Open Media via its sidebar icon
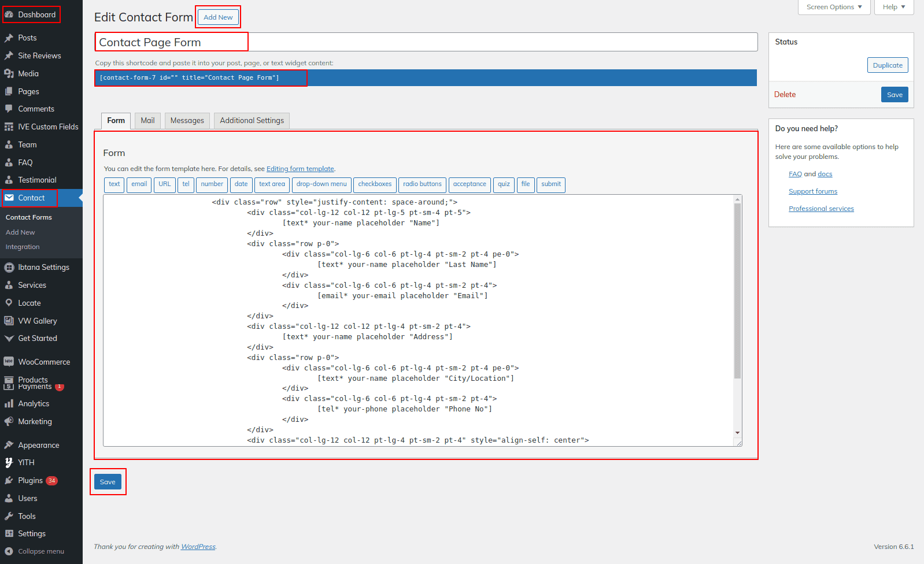The height and width of the screenshot is (564, 924). (x=9, y=74)
